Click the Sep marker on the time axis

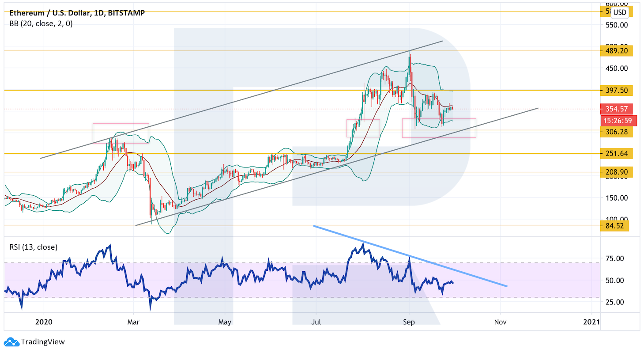coord(409,322)
